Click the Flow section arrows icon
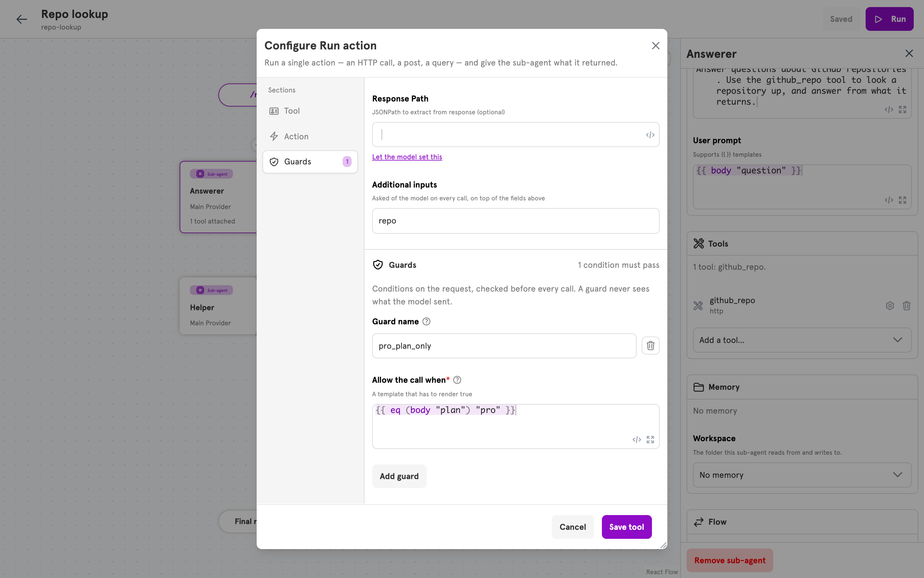 pos(698,522)
